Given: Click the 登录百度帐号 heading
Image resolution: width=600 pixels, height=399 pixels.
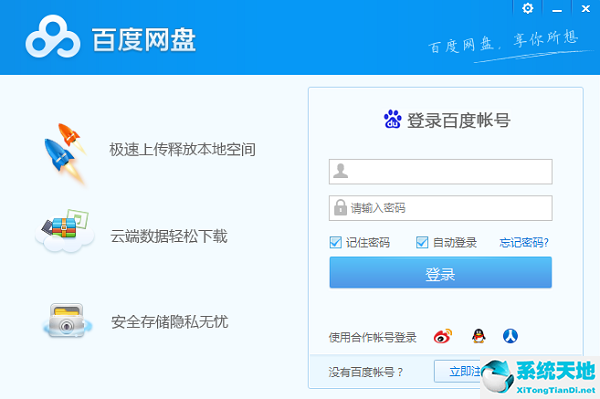Looking at the screenshot, I should click(458, 120).
